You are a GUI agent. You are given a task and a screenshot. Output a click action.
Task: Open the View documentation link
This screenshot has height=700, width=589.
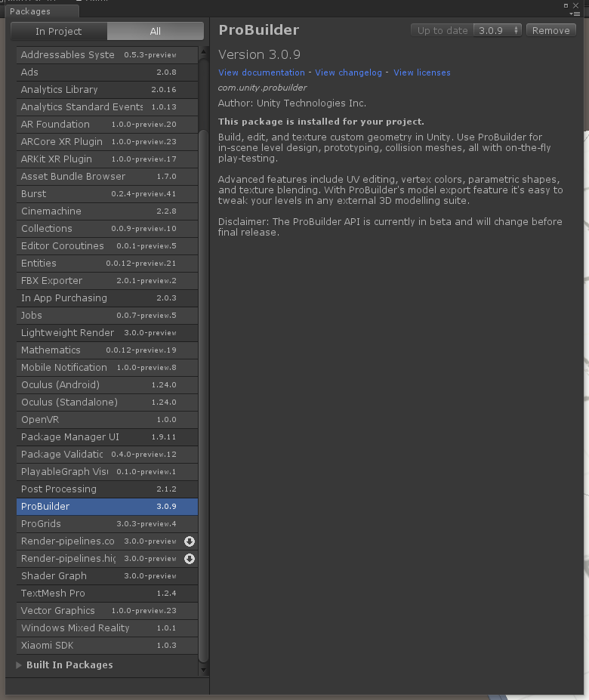coord(261,72)
